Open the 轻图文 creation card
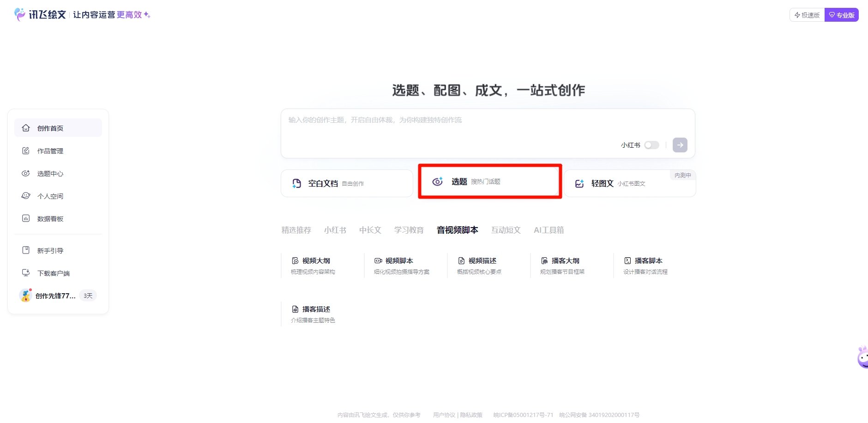868x423 pixels. 629,183
